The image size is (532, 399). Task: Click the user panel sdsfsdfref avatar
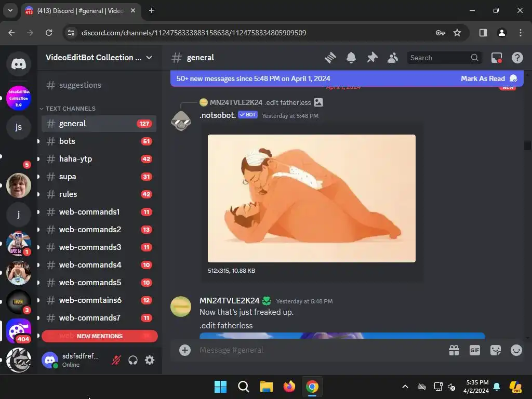coord(50,360)
